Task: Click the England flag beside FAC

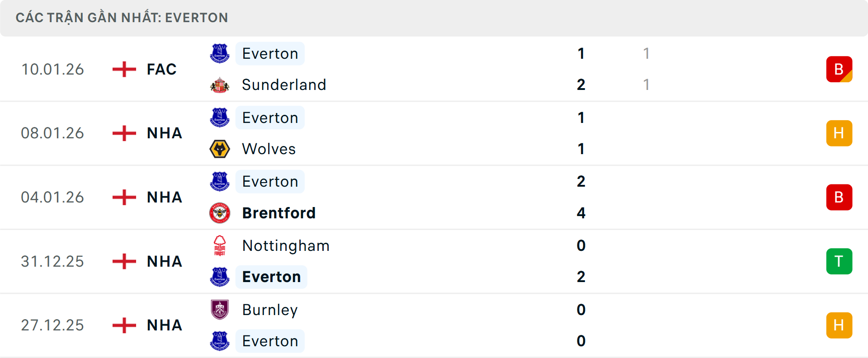Action: (x=123, y=69)
